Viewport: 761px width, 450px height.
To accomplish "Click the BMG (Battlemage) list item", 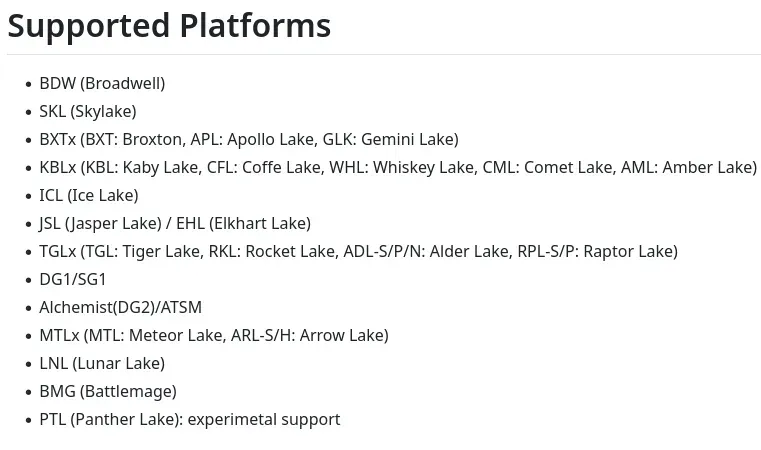I will (x=108, y=392).
